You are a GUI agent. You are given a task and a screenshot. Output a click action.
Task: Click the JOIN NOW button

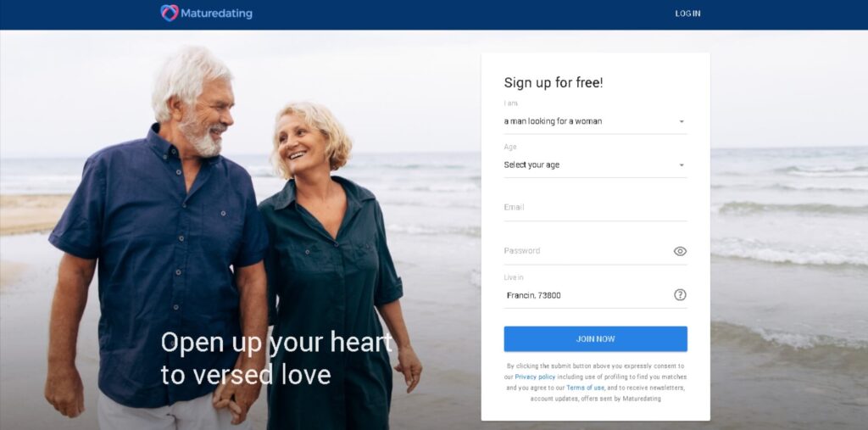pos(595,338)
